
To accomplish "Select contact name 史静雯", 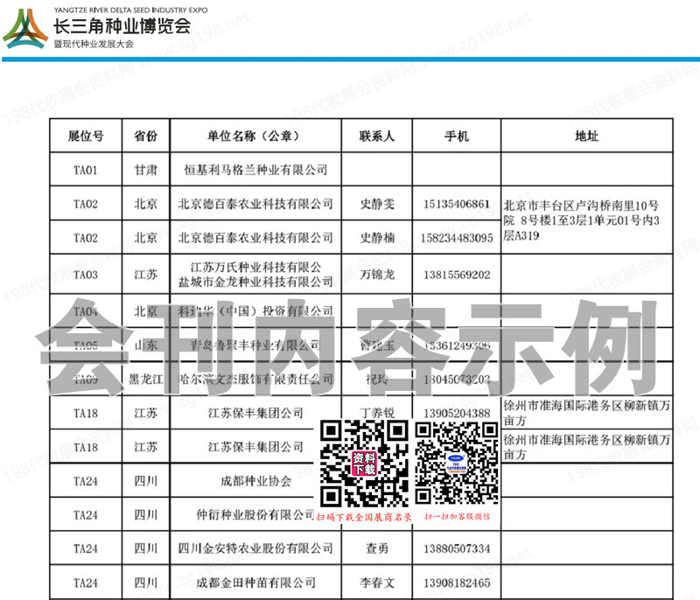I will point(377,204).
